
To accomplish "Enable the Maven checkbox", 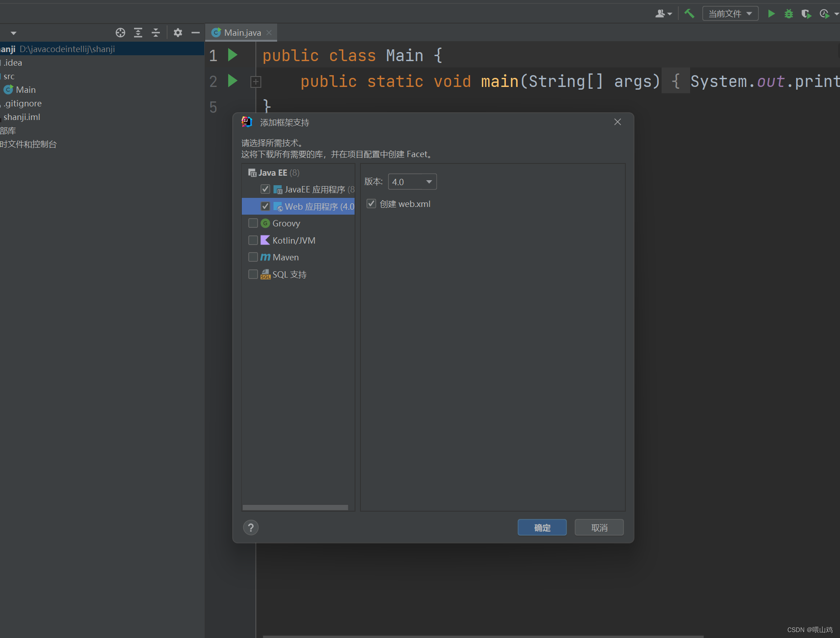I will [253, 257].
